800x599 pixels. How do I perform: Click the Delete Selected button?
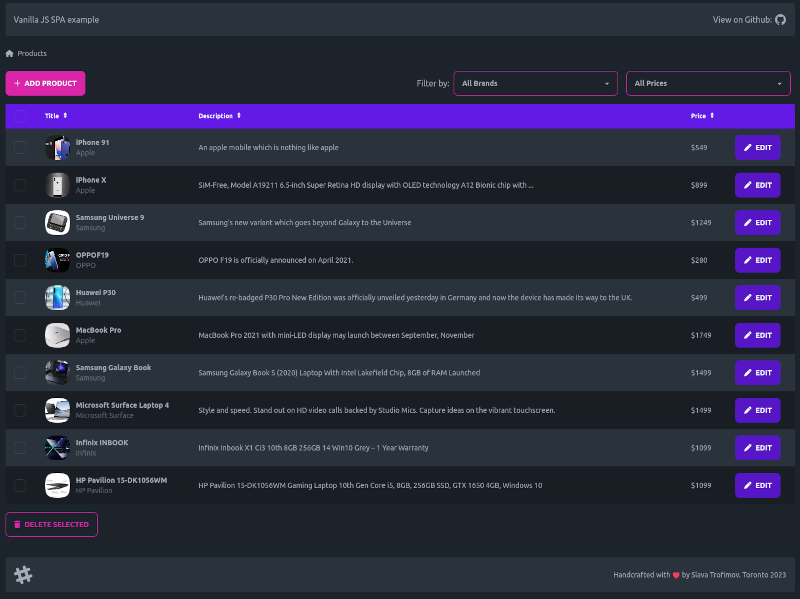point(51,524)
